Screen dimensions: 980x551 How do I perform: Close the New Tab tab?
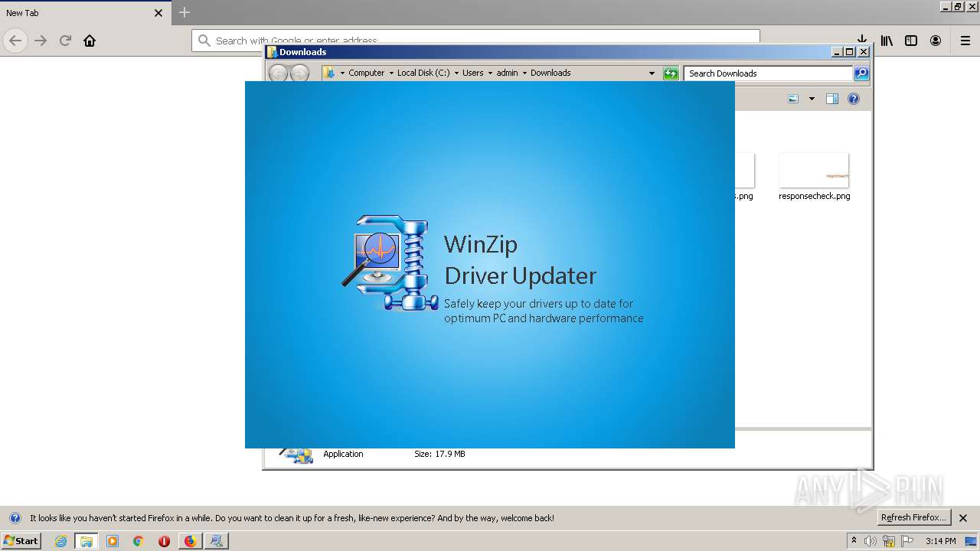coord(158,13)
